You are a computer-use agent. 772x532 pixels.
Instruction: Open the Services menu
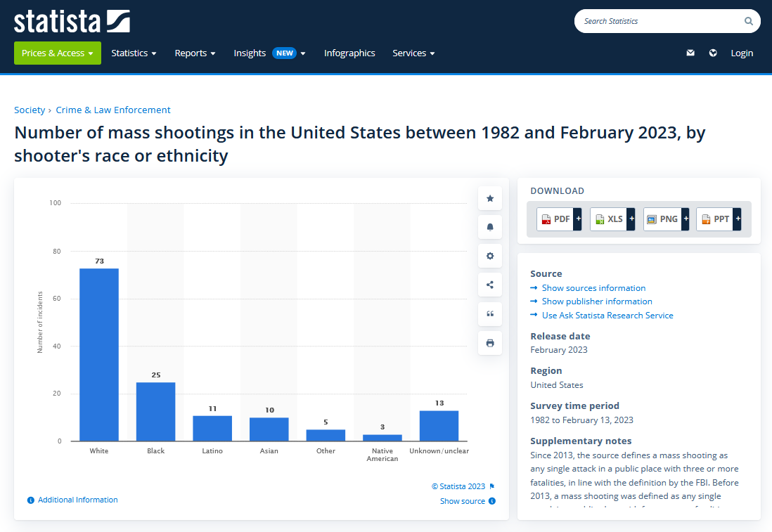413,53
